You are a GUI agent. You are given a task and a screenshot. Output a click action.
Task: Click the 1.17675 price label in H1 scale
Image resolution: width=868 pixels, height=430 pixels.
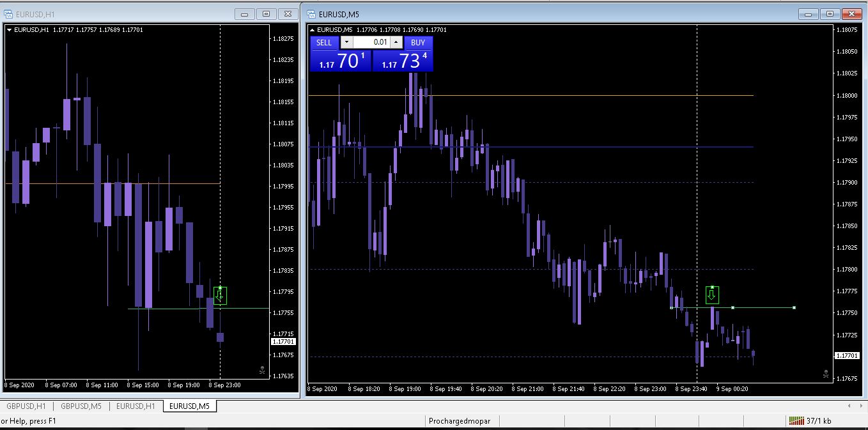tap(284, 355)
